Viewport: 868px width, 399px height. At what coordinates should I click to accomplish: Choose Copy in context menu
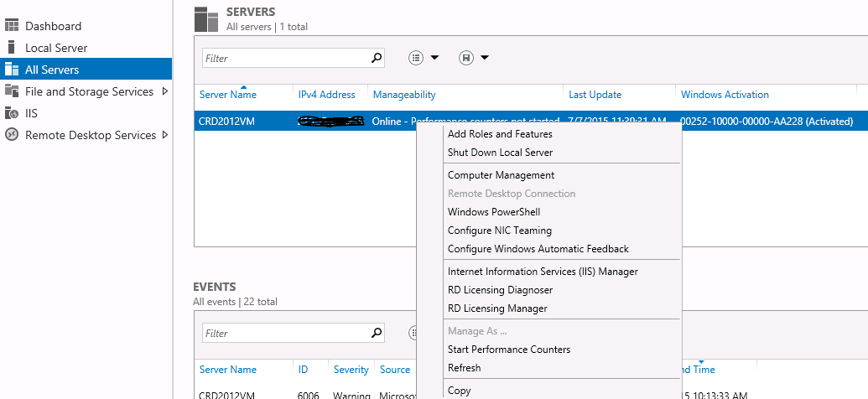[x=459, y=391]
